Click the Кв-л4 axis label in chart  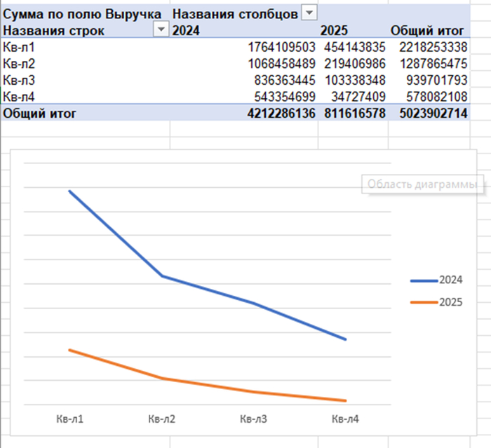[345, 419]
